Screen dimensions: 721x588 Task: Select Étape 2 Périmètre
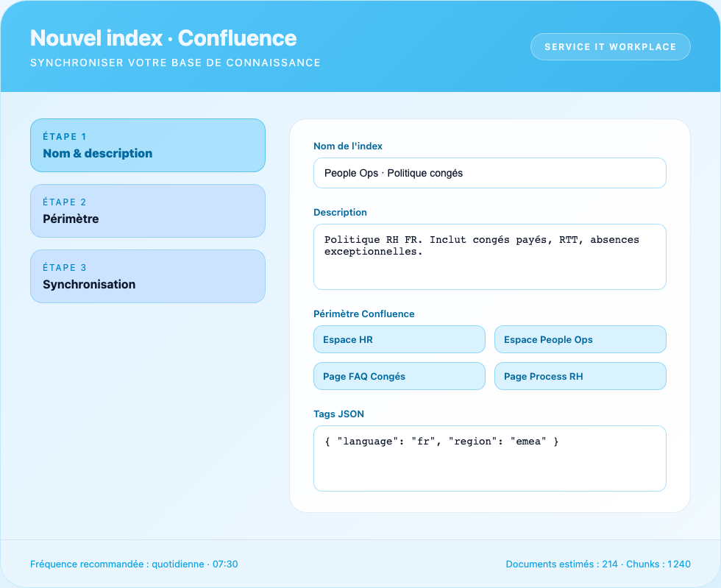click(147, 210)
